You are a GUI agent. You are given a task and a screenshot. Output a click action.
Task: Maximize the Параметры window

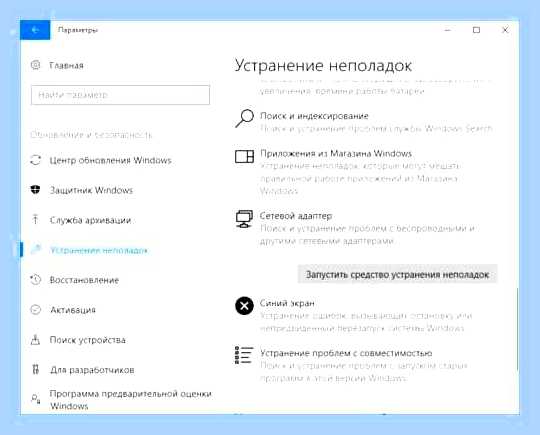coord(476,30)
